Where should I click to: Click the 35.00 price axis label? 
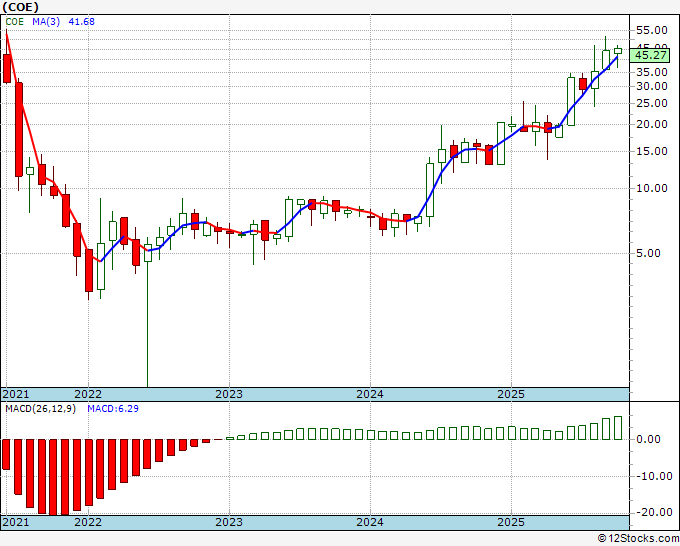[x=651, y=72]
